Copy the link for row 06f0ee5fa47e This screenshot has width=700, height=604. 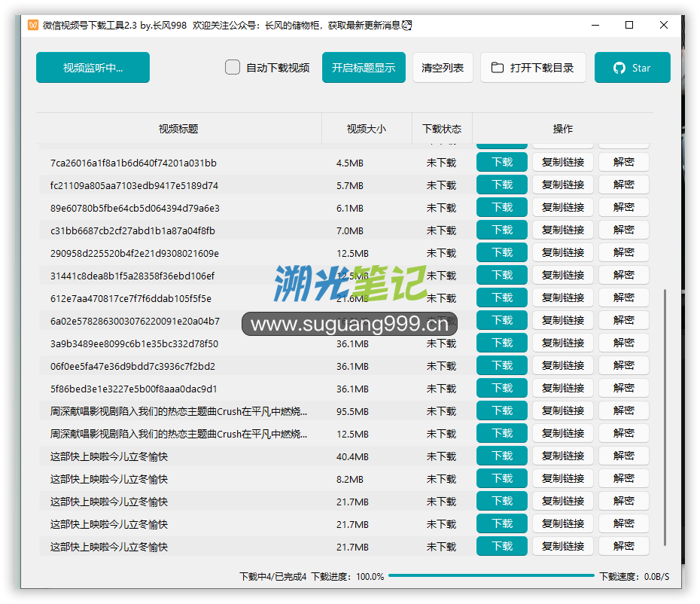[x=563, y=365]
